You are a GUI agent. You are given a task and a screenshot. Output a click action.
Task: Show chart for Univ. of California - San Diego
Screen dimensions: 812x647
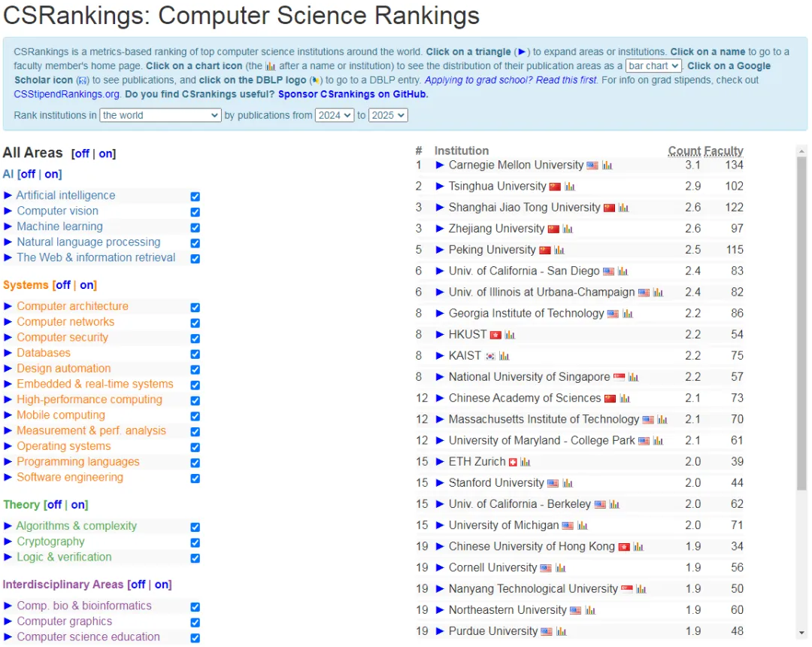click(x=623, y=272)
